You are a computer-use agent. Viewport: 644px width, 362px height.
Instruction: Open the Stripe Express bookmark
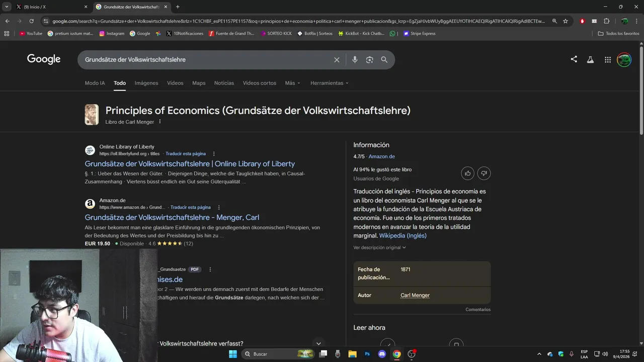[x=419, y=34]
